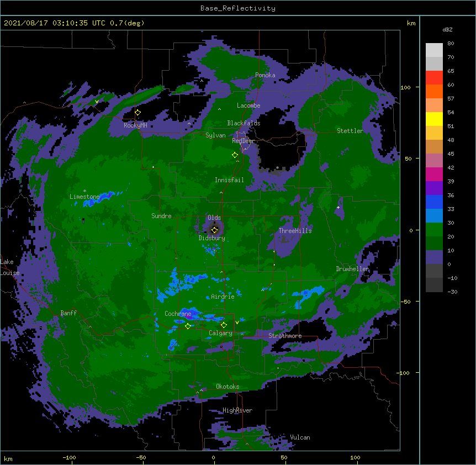This screenshot has width=476, height=465.
Task: Click the Drumheller city label
Action: [352, 269]
